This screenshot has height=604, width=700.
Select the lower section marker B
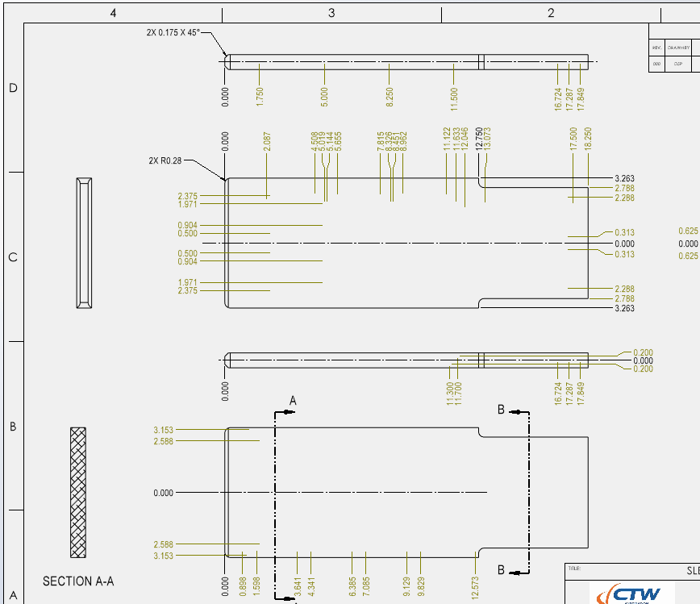(x=501, y=570)
